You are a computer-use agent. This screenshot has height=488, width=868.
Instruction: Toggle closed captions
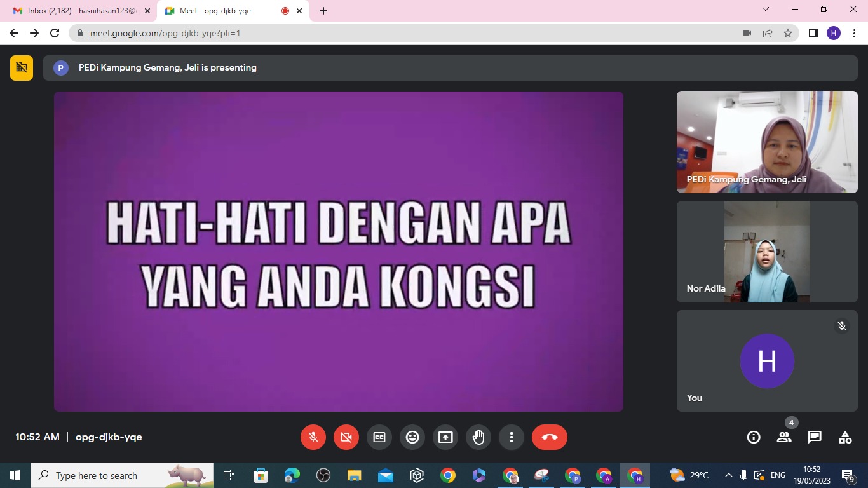[x=379, y=437]
